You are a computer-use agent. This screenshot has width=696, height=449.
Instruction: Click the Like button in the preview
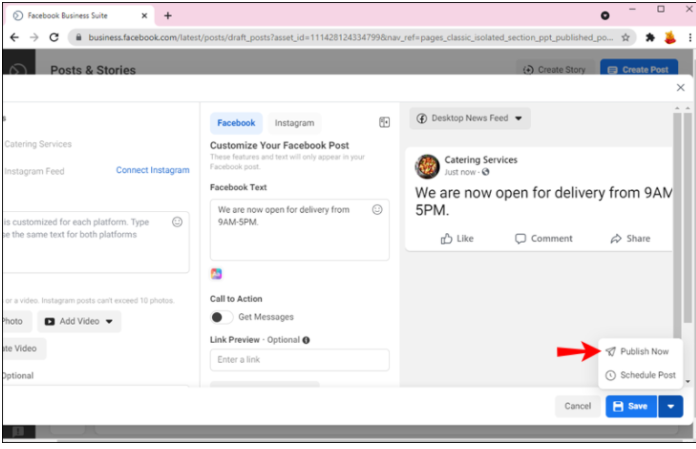(x=457, y=239)
